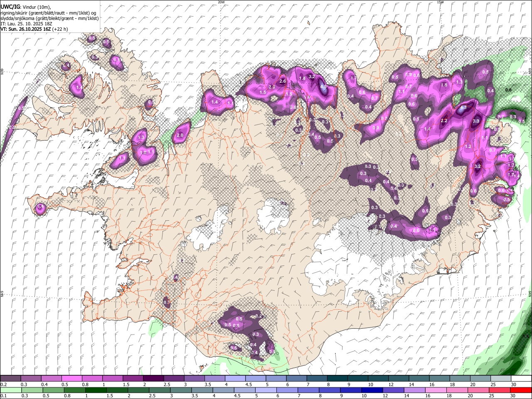Click the light lavender 4–4.5 swatch, upper legend row

tap(235, 378)
